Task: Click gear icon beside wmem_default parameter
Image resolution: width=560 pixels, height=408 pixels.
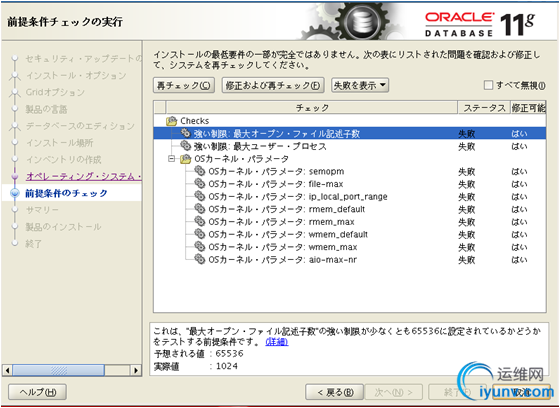Action: tap(200, 234)
